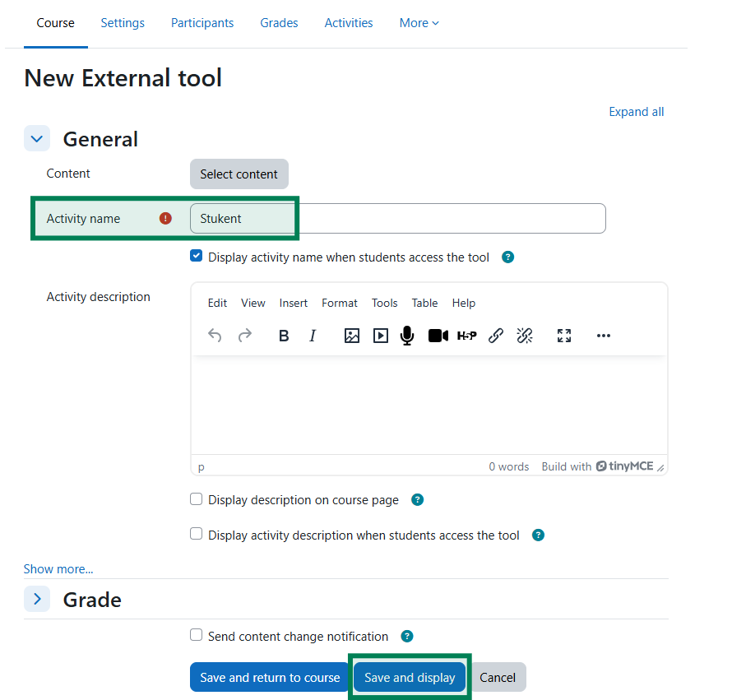Insert an image into description
732x700 pixels.
351,336
